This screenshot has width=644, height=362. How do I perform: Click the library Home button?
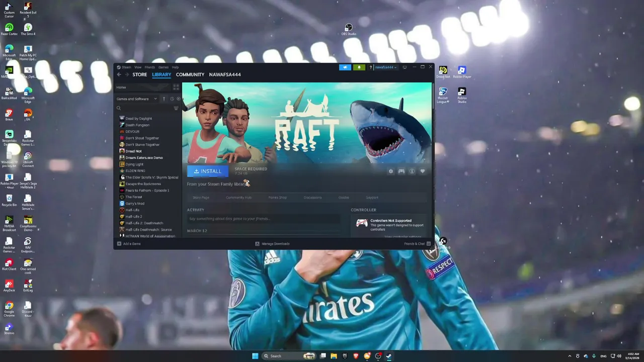(x=143, y=87)
